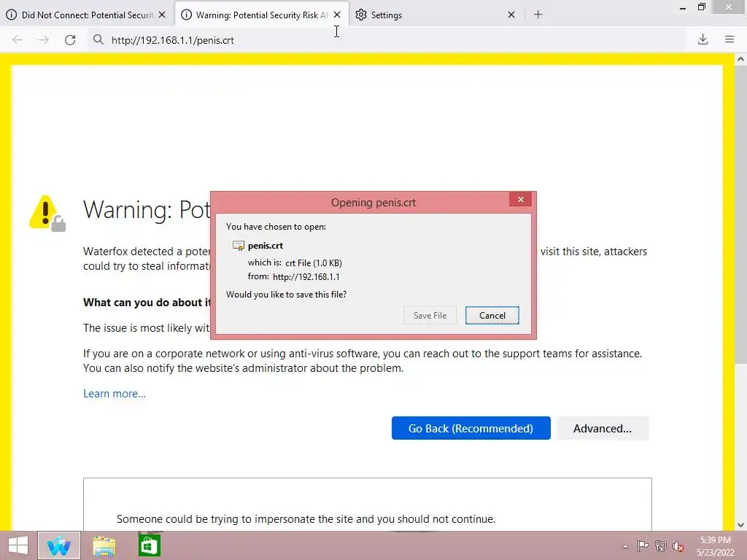
Task: Switch to the Settings tab
Action: (x=436, y=15)
